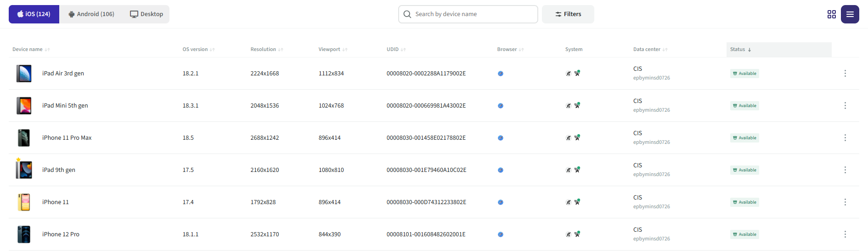Click no-SIM icon for iPad 9th gen
Screen dimensions: 868x251
pyautogui.click(x=569, y=170)
